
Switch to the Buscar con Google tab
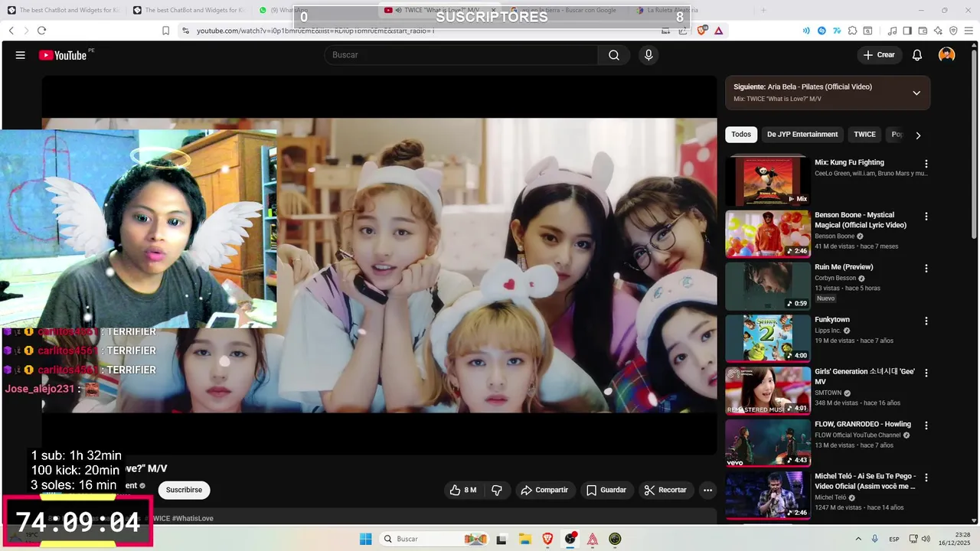[567, 10]
